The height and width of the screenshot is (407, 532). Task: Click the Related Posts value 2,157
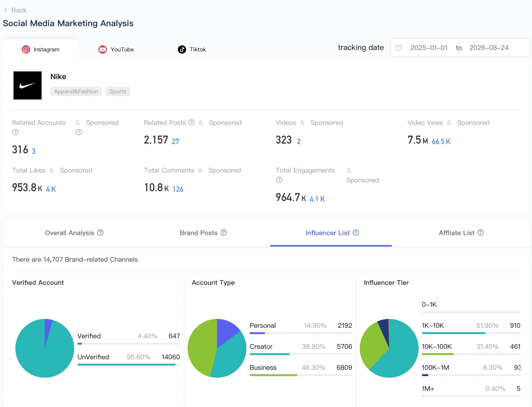click(156, 140)
